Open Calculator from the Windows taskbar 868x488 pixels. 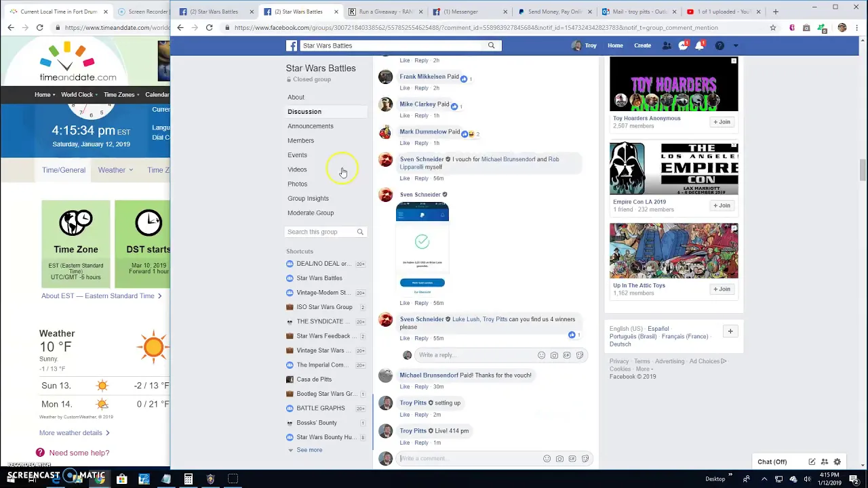pos(188,479)
